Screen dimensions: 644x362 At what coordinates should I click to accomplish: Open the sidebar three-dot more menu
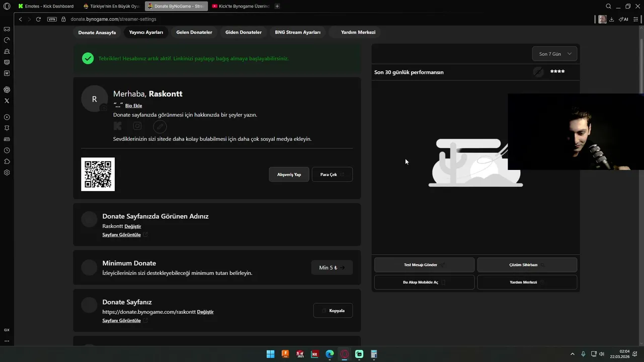7,341
